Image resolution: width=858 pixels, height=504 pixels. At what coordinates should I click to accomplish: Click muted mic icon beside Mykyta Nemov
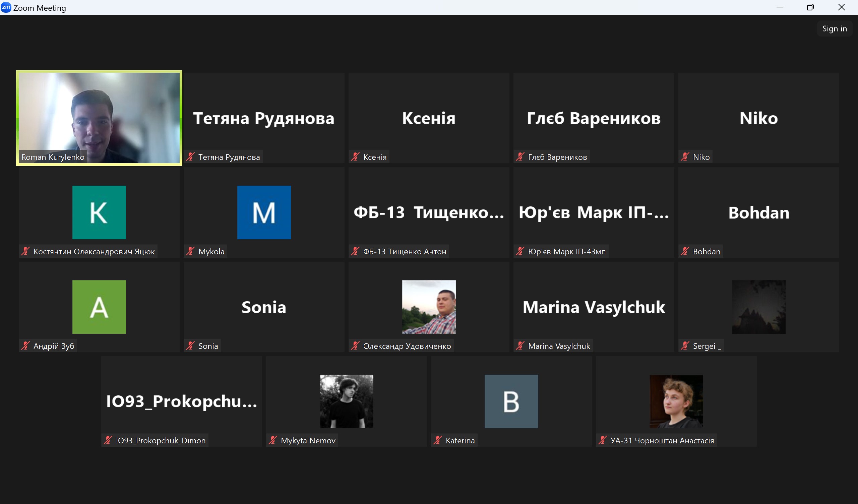point(273,440)
